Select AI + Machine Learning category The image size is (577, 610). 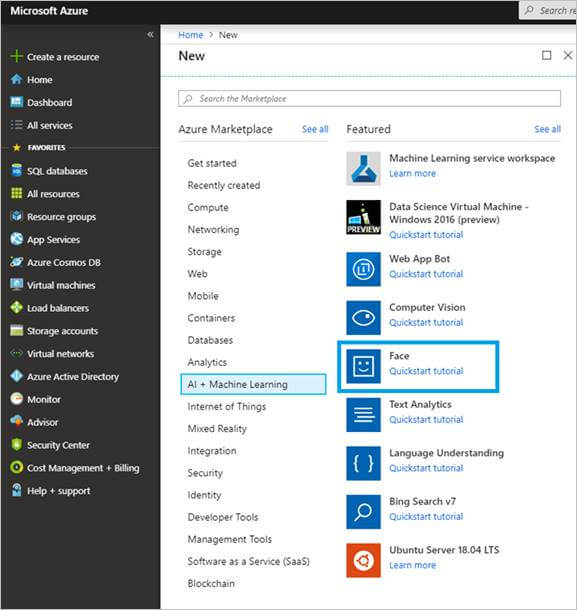253,384
